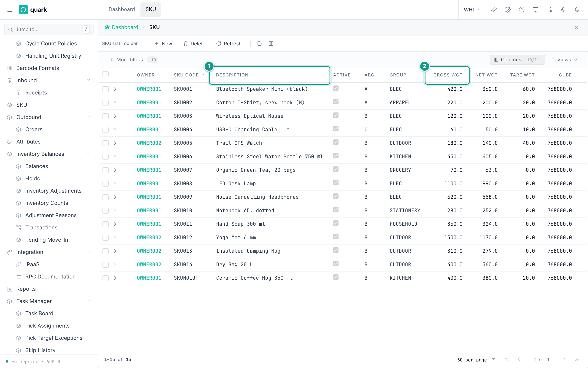Open the WH1 warehouse dropdown
The height and width of the screenshot is (368, 588).
coord(472,10)
